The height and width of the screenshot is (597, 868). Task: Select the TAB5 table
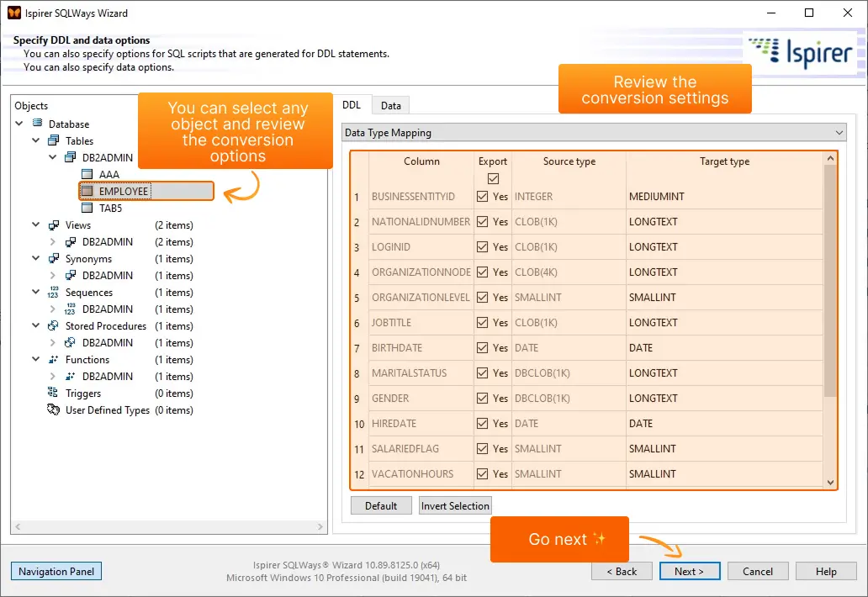tap(110, 208)
